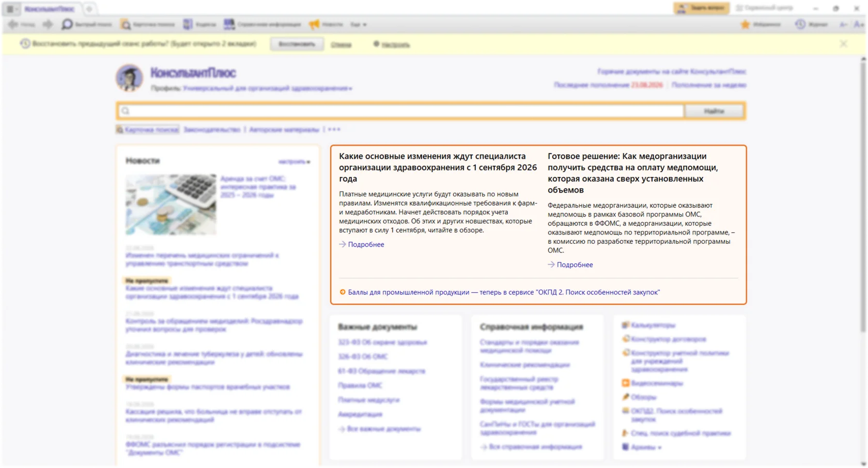Viewport: 868px width, 468px height.
Task: Open the Баллы для промышленной продукции link
Action: coord(504,292)
